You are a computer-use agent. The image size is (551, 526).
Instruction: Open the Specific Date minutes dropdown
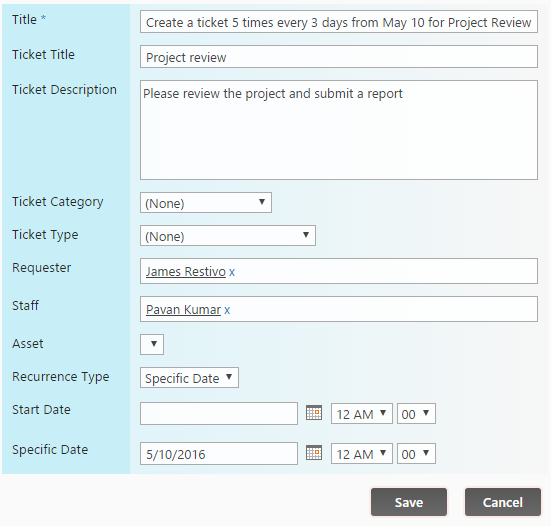point(416,454)
